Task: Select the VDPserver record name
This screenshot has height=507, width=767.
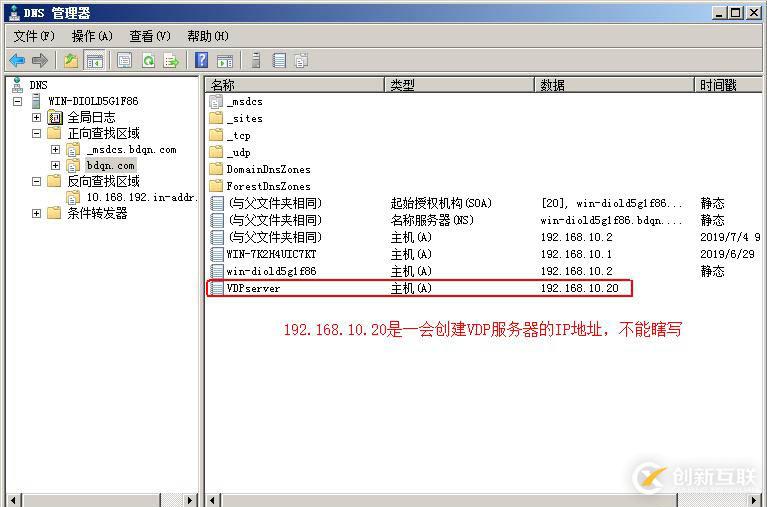Action: click(x=253, y=288)
